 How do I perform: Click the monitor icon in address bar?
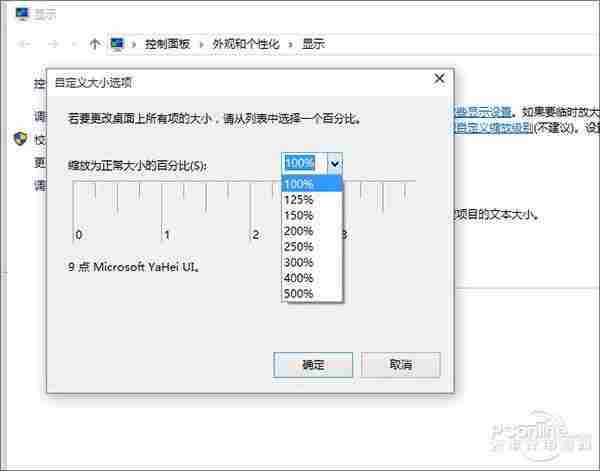click(x=119, y=44)
